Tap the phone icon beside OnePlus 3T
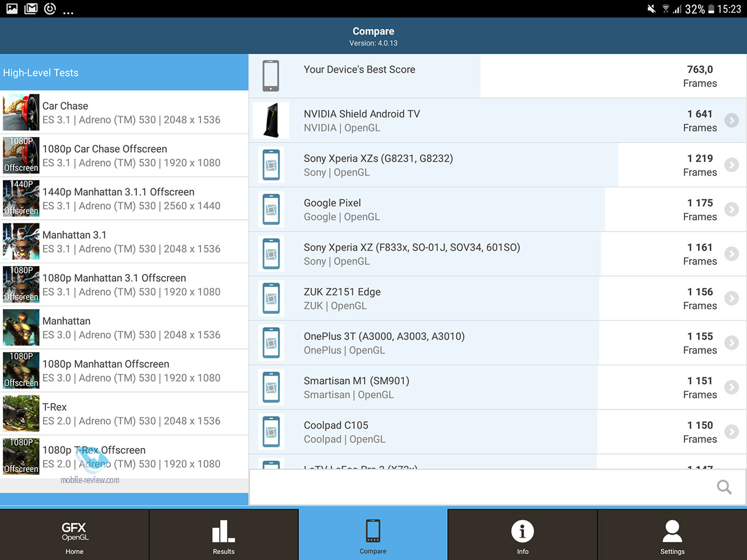The image size is (747, 560). pyautogui.click(x=271, y=342)
